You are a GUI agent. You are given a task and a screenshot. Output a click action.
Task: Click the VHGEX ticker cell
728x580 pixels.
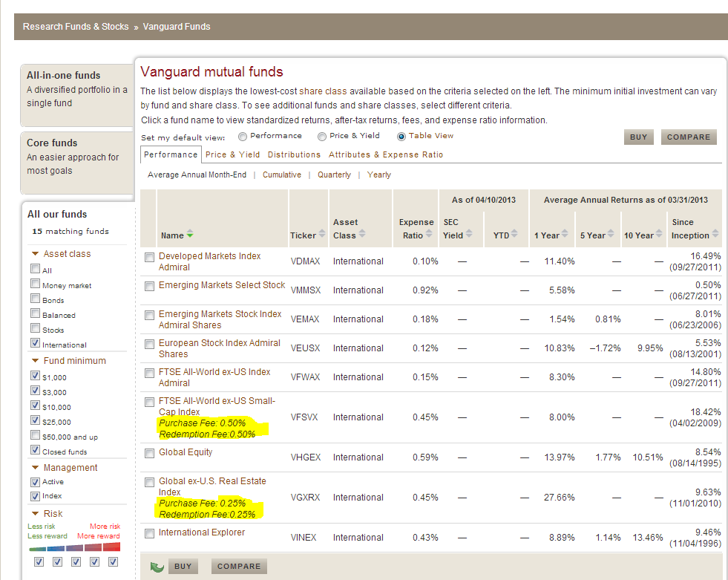[x=306, y=457]
